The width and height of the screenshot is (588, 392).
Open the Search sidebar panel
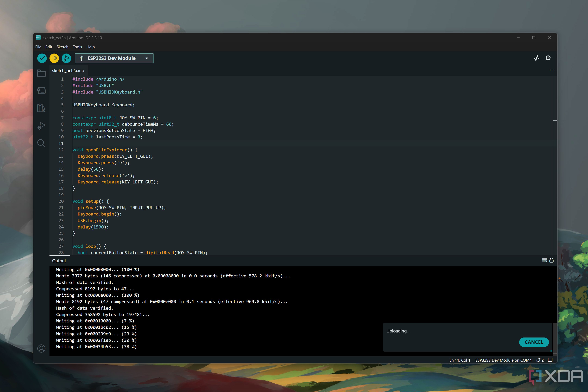click(x=41, y=143)
